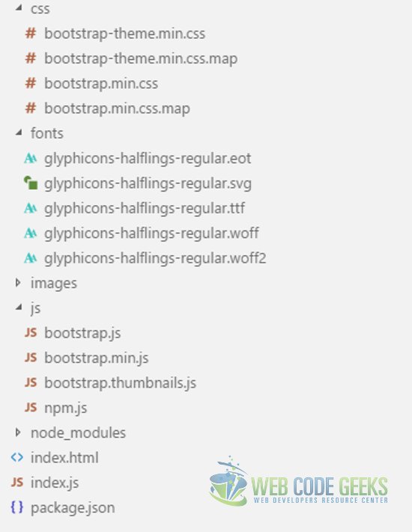This screenshot has height=532, width=412.
Task: Collapse the fonts folder arrow
Action: click(x=19, y=132)
